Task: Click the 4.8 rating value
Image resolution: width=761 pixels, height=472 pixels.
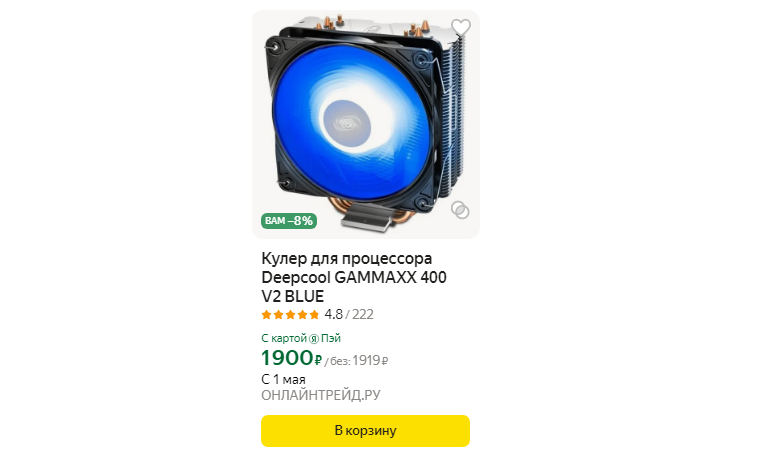Action: tap(333, 314)
